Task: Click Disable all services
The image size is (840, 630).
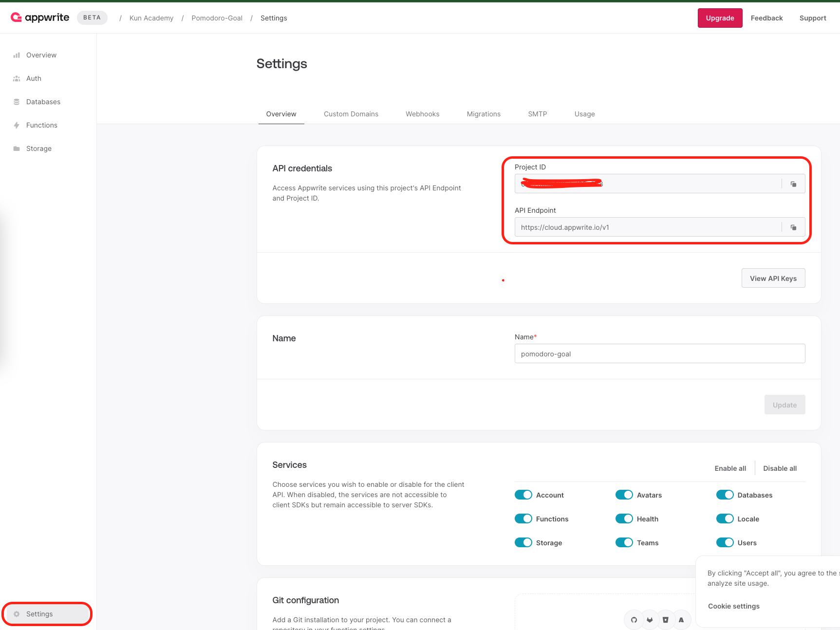Action: point(780,468)
